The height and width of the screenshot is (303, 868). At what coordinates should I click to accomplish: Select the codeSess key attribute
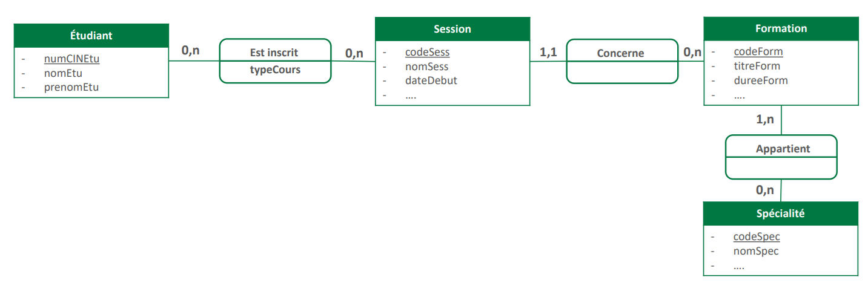[x=427, y=52]
